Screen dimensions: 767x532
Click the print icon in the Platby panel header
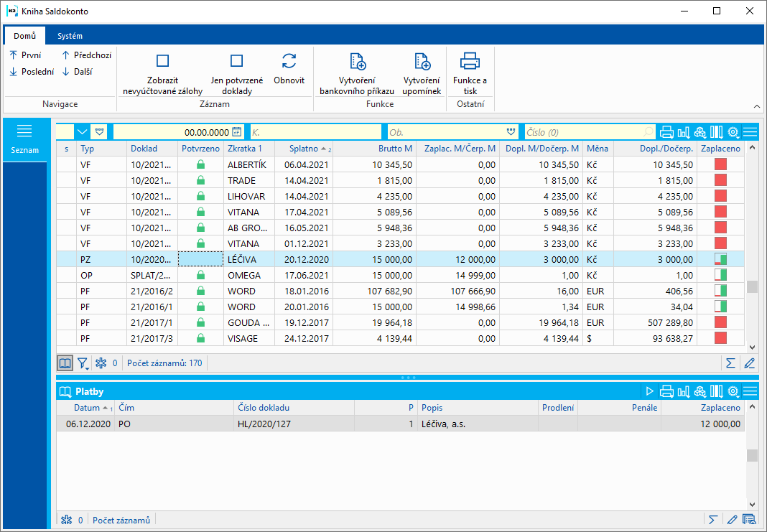point(666,391)
